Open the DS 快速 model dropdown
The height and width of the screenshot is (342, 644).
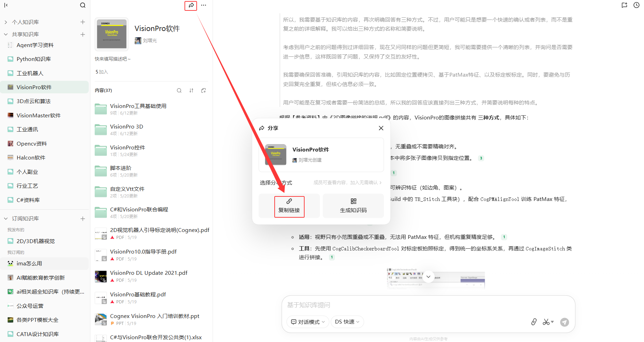click(347, 322)
